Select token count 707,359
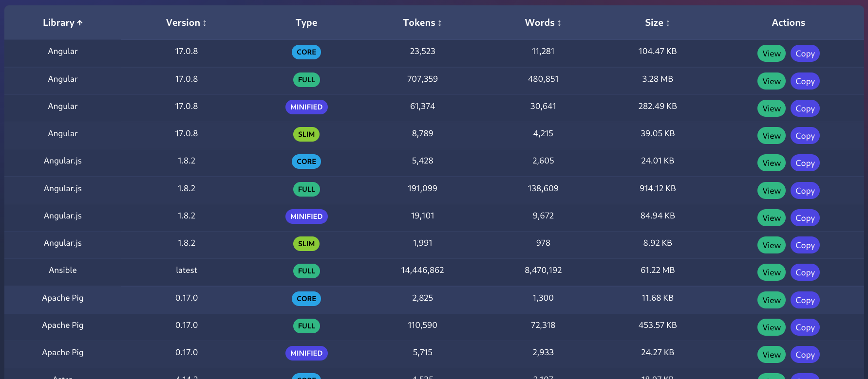The width and height of the screenshot is (868, 379). tap(422, 79)
